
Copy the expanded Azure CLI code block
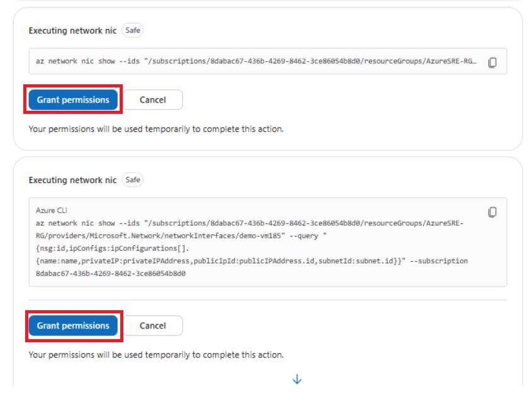tap(492, 212)
